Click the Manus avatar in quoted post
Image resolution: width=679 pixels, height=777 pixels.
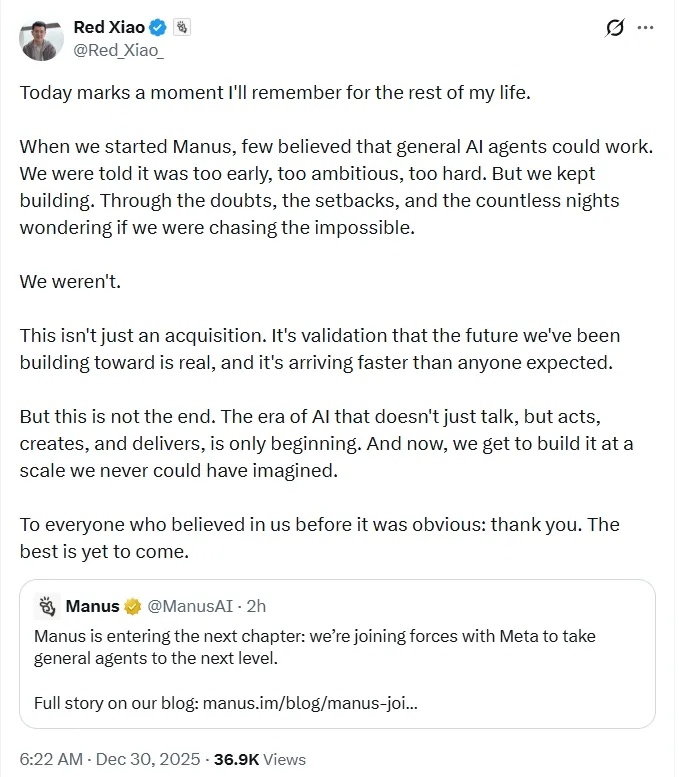[x=46, y=606]
